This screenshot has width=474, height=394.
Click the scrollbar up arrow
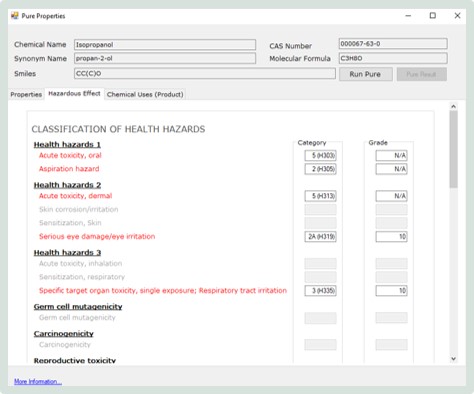pyautogui.click(x=453, y=106)
